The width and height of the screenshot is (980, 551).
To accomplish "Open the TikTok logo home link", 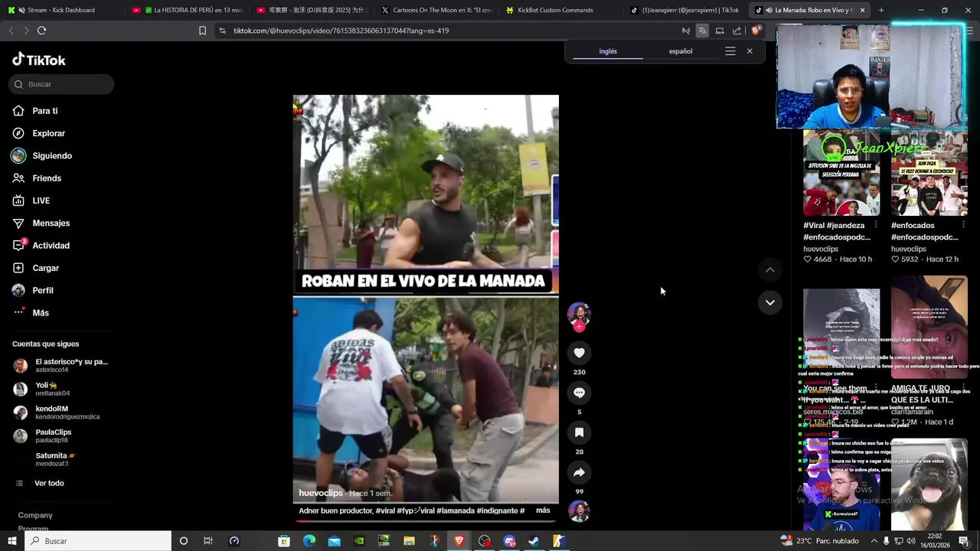I will pyautogui.click(x=39, y=60).
